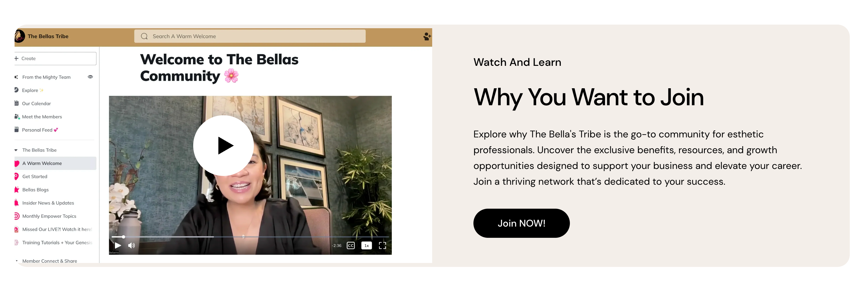Open the Meet the Members page

point(42,117)
